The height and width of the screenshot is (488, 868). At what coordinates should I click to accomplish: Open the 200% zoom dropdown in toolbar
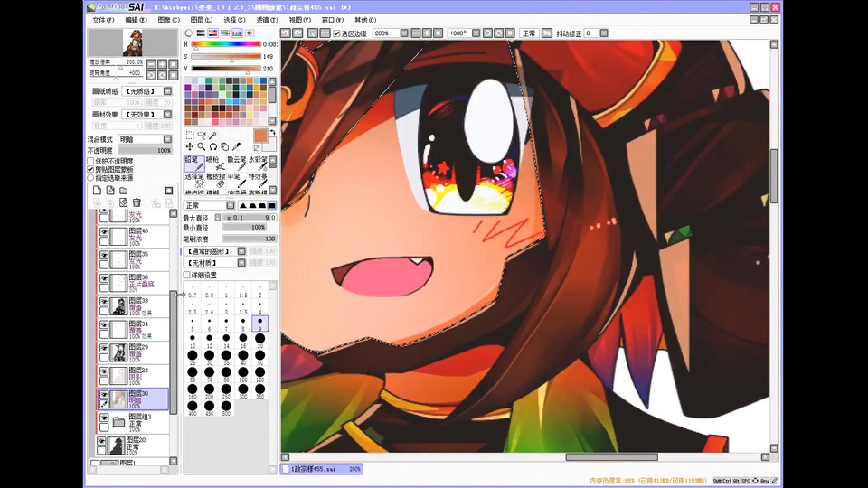(404, 33)
